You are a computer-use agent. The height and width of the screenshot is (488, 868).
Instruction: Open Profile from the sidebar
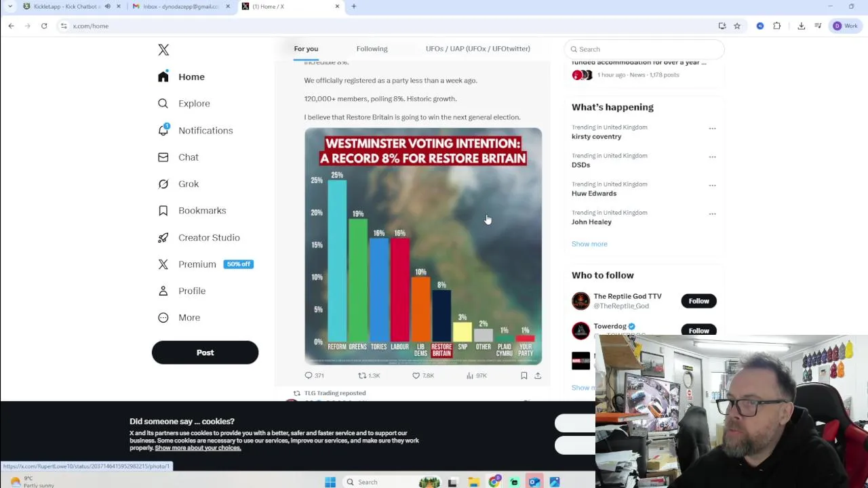tap(182, 291)
